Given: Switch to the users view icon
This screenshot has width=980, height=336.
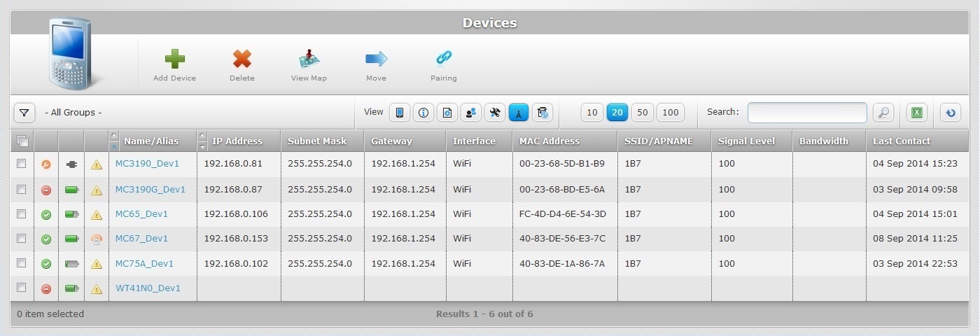Looking at the screenshot, I should pos(471,113).
